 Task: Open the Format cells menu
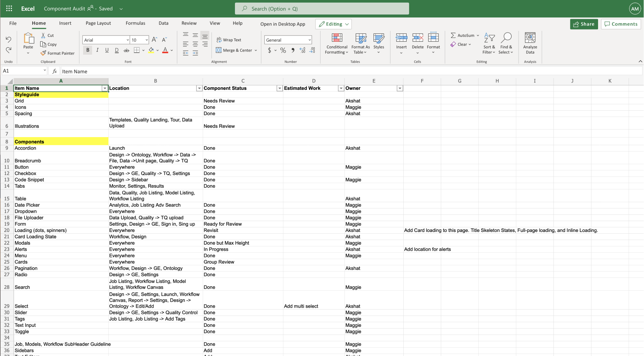pos(433,44)
